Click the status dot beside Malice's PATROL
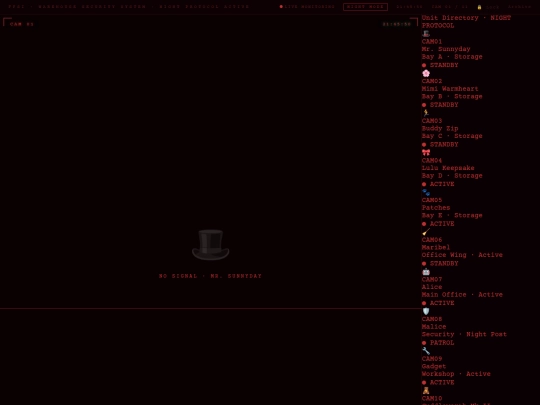 click(424, 343)
